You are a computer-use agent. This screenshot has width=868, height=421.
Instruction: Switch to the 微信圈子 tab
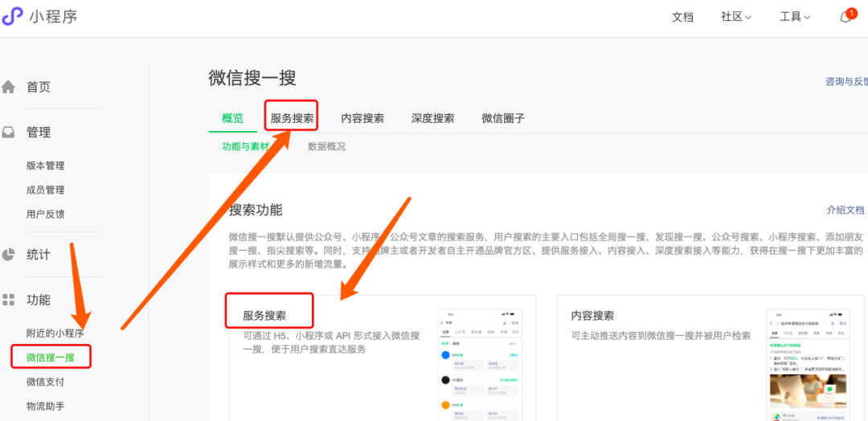tap(503, 118)
